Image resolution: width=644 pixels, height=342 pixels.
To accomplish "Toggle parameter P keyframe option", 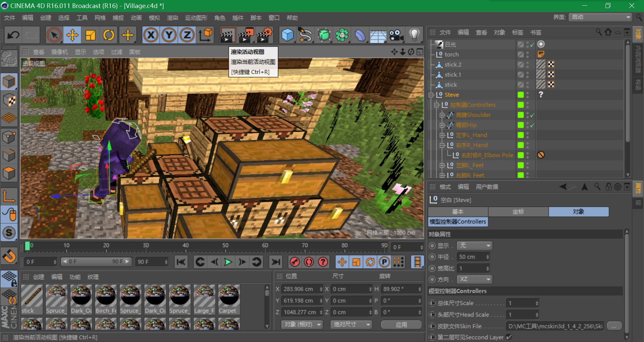I will (x=384, y=262).
